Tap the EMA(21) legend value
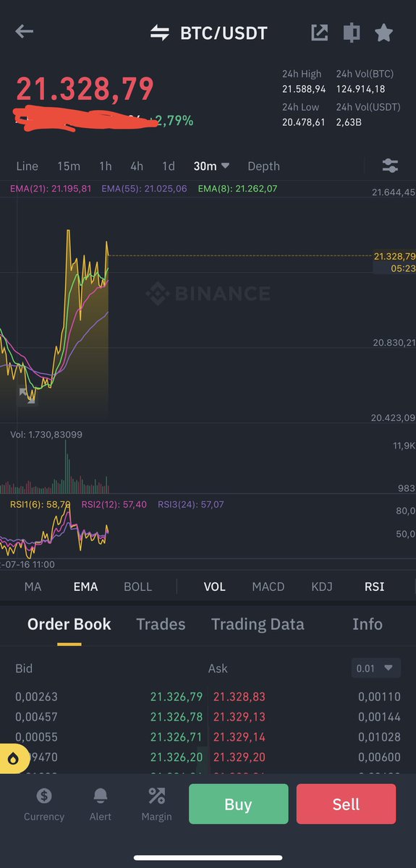The height and width of the screenshot is (868, 416). click(x=51, y=189)
